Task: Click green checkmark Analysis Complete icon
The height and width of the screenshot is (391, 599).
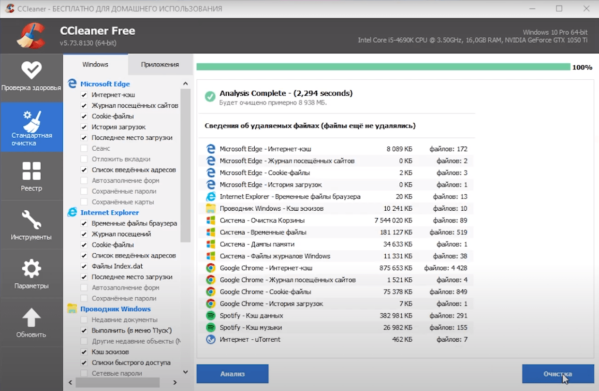Action: coord(210,96)
